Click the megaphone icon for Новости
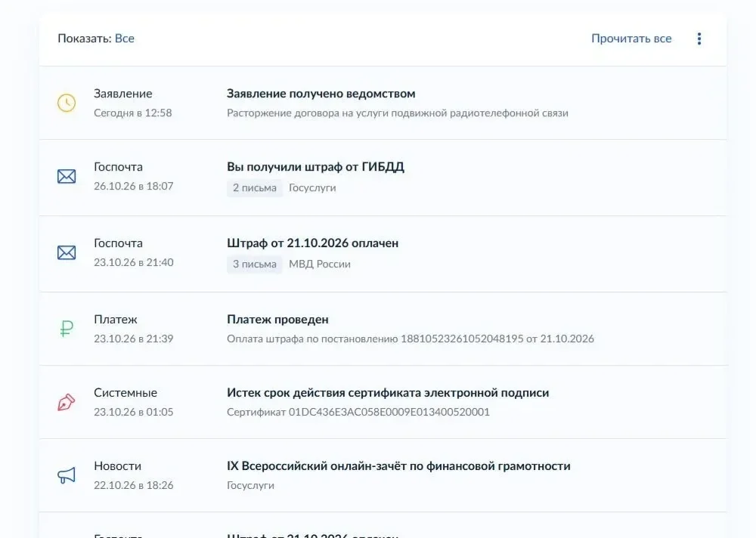This screenshot has height=538, width=756. [x=67, y=475]
